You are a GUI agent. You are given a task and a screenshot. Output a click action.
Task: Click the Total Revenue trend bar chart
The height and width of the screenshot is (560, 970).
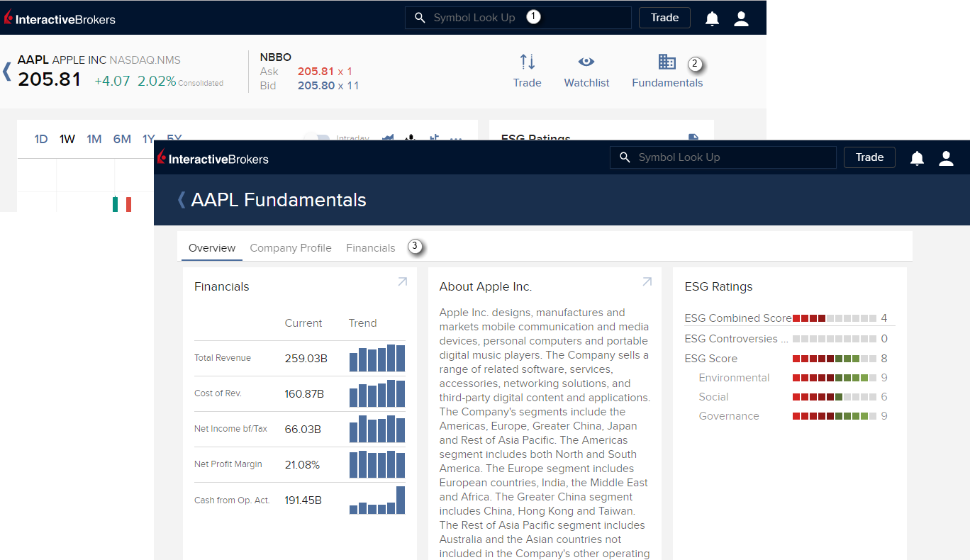tap(377, 358)
